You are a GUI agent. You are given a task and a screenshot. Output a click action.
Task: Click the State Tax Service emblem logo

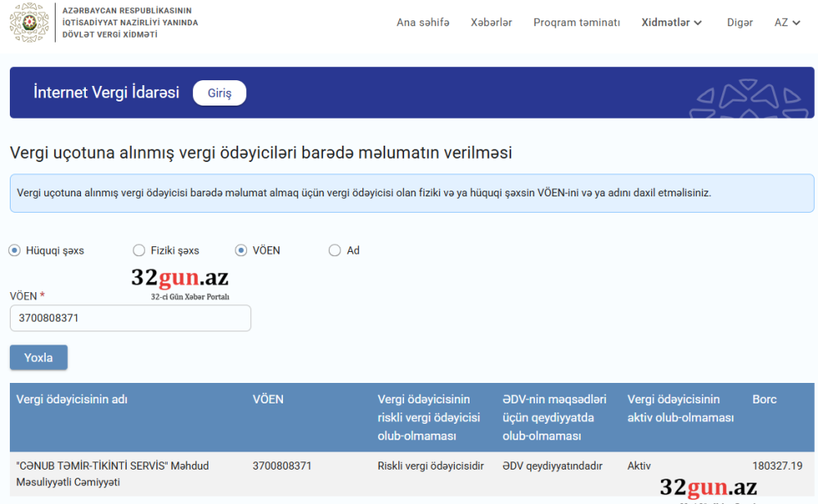click(x=30, y=23)
